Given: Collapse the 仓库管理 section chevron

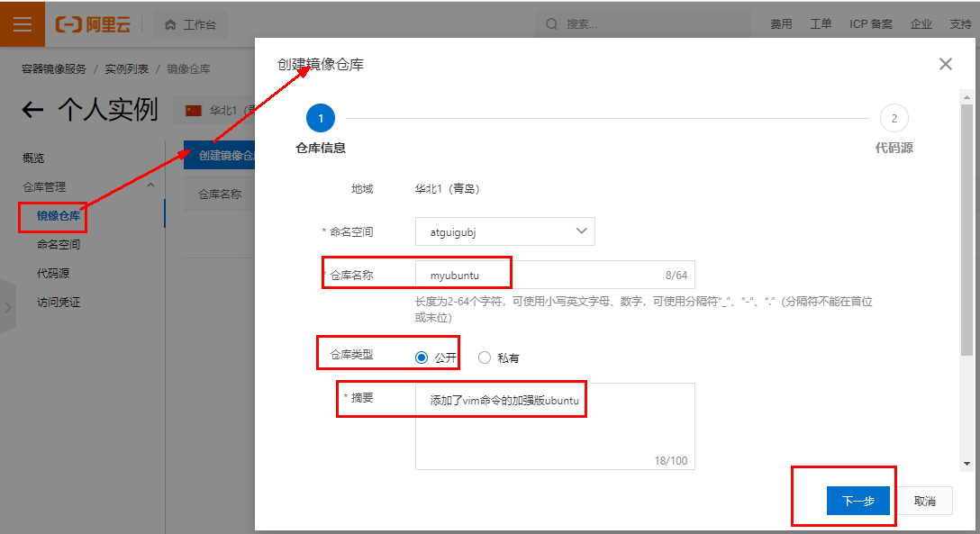Looking at the screenshot, I should [150, 186].
